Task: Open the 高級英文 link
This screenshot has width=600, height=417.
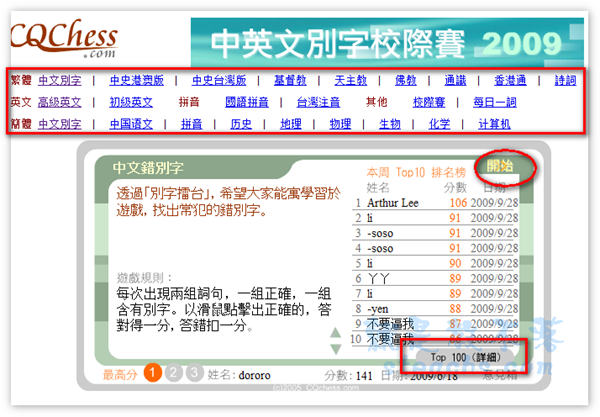Action: (x=59, y=102)
